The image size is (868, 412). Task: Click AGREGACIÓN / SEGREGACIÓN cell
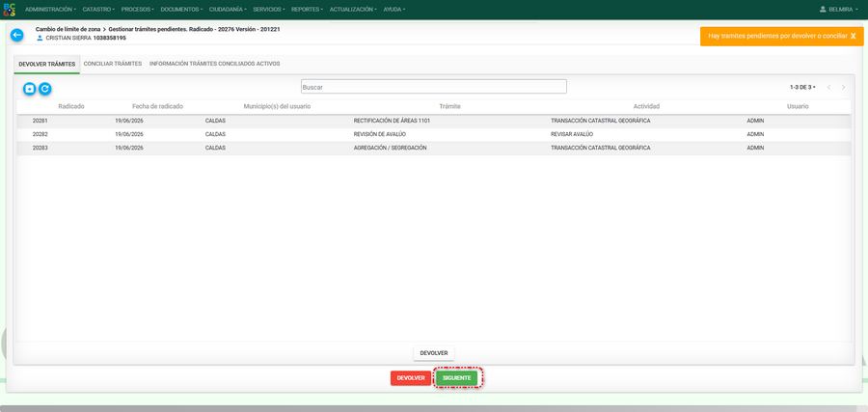390,148
